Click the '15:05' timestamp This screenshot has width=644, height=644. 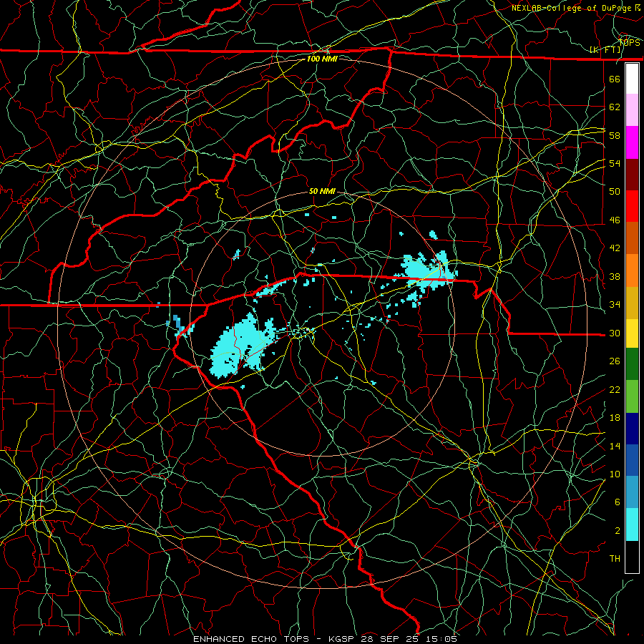click(x=440, y=639)
